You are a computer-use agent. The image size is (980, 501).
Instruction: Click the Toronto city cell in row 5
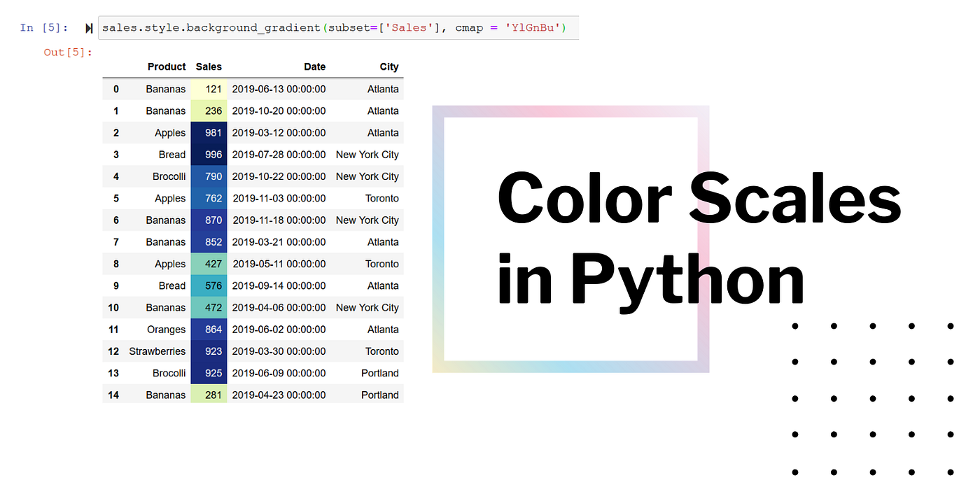[x=381, y=198]
